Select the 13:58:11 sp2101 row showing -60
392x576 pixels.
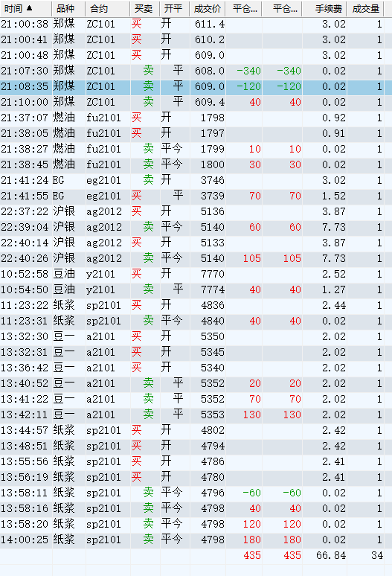196,493
